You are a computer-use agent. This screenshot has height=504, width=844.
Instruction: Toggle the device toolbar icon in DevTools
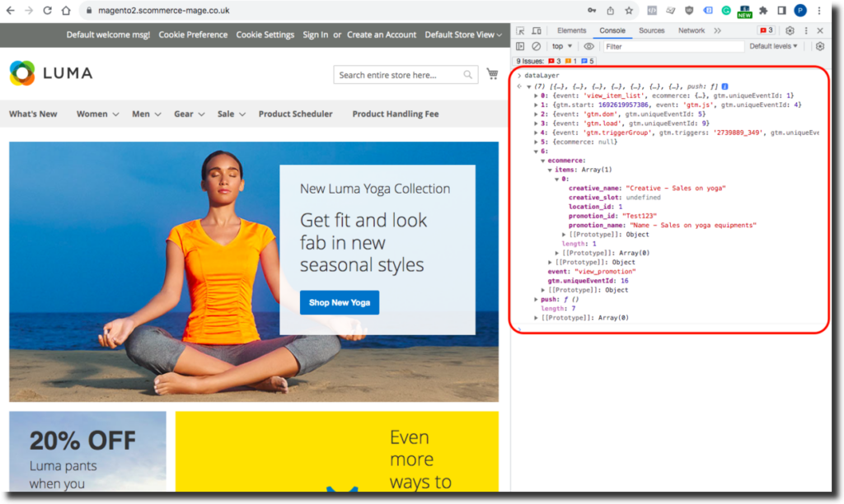point(537,30)
